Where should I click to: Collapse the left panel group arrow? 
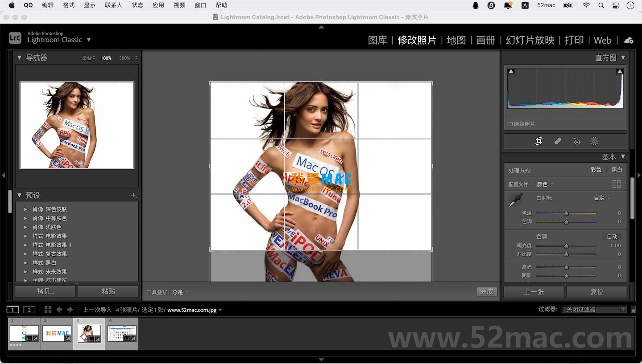[4, 176]
